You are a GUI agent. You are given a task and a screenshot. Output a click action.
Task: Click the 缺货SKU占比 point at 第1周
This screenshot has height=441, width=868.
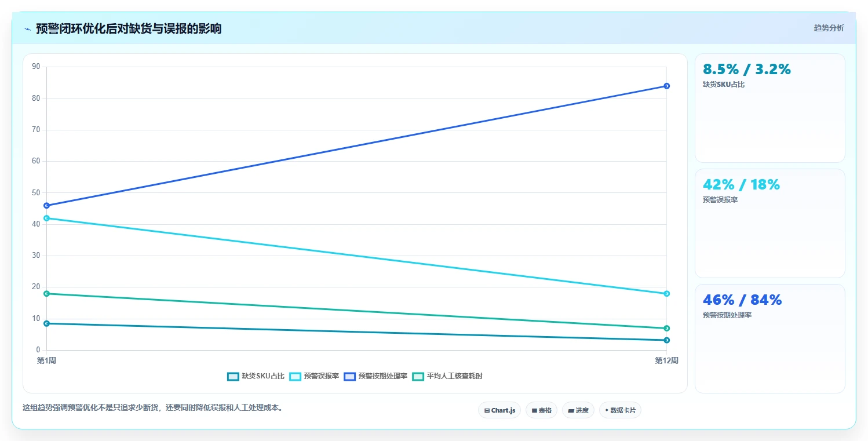coord(47,323)
